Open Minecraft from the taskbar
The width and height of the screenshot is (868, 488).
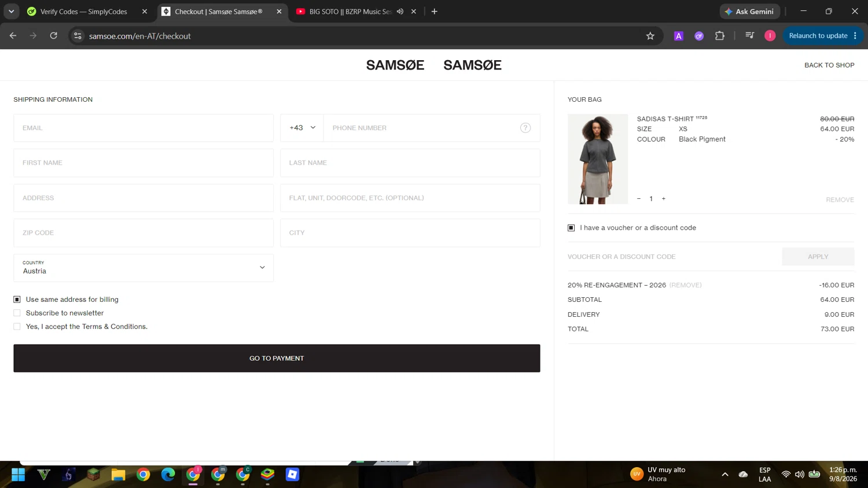click(x=93, y=475)
